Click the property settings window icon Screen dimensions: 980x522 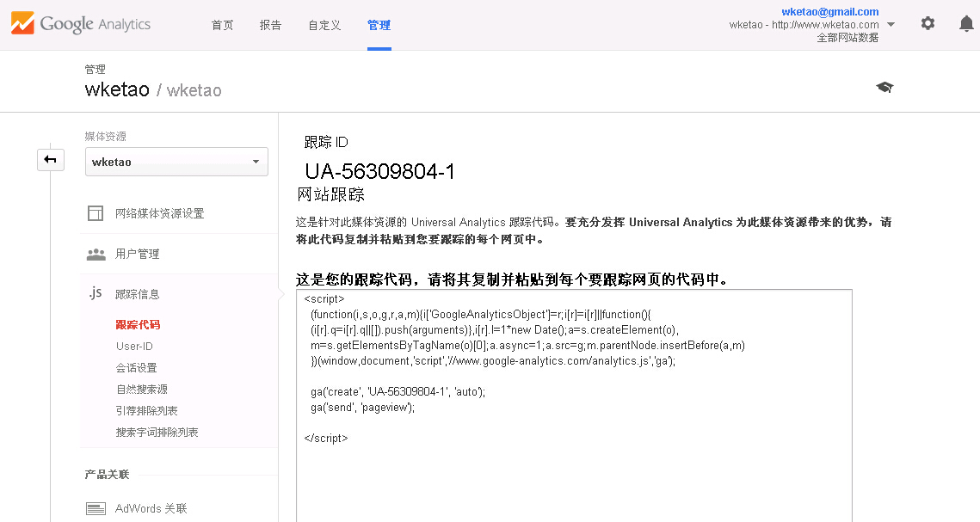point(96,213)
